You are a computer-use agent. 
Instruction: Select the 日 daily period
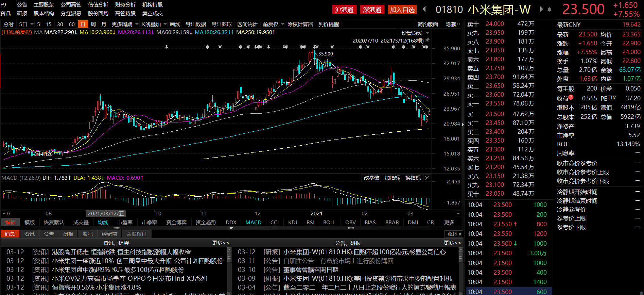(83, 24)
